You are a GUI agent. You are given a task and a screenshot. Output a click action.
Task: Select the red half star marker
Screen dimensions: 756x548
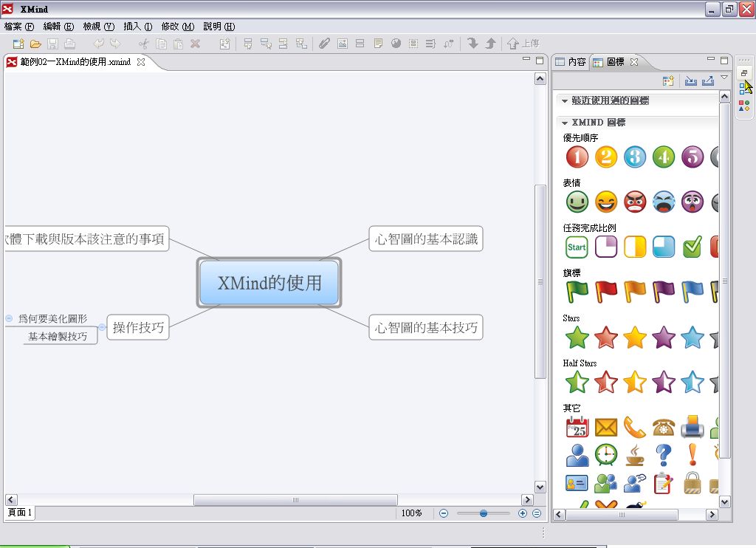(606, 382)
